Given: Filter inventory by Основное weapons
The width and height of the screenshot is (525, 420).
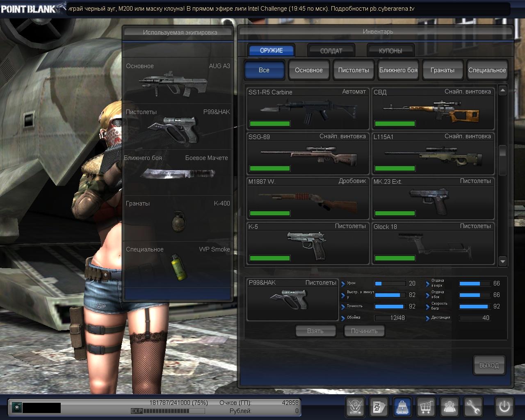Looking at the screenshot, I should 309,70.
